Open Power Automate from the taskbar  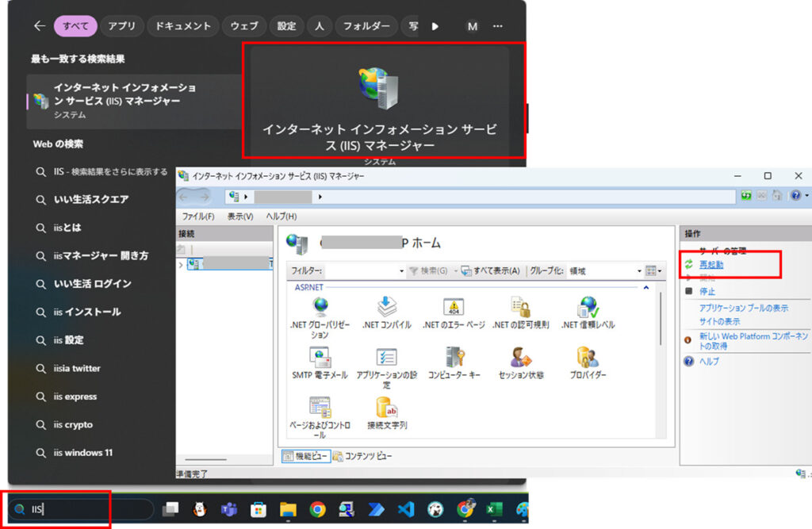pyautogui.click(x=376, y=510)
